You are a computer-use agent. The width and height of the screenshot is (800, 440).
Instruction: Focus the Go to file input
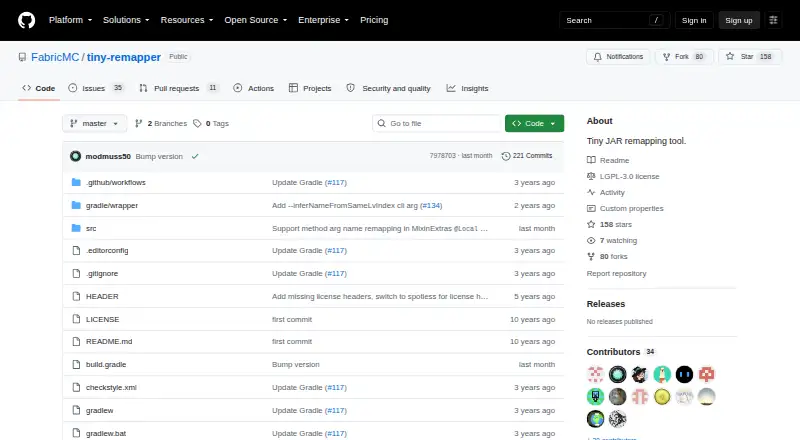437,124
